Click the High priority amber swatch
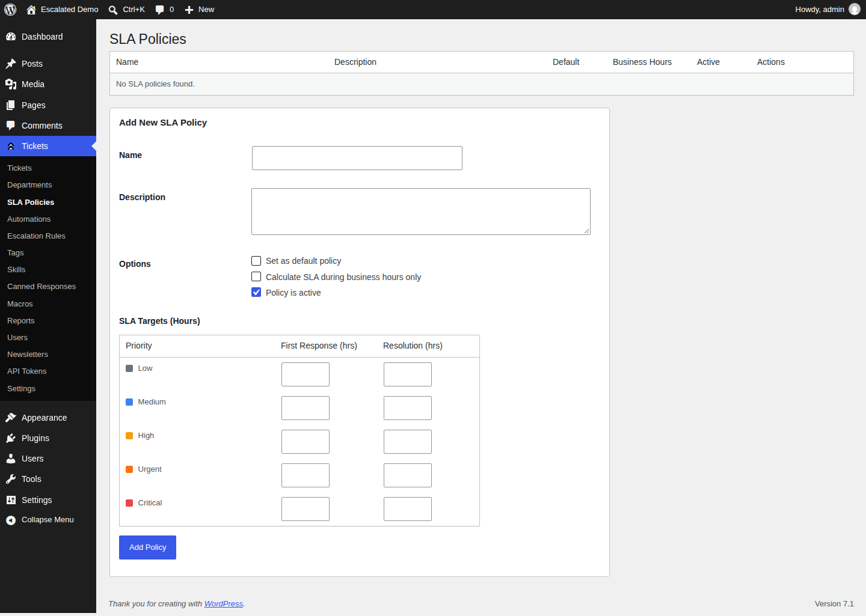The width and height of the screenshot is (866, 616). click(x=129, y=436)
